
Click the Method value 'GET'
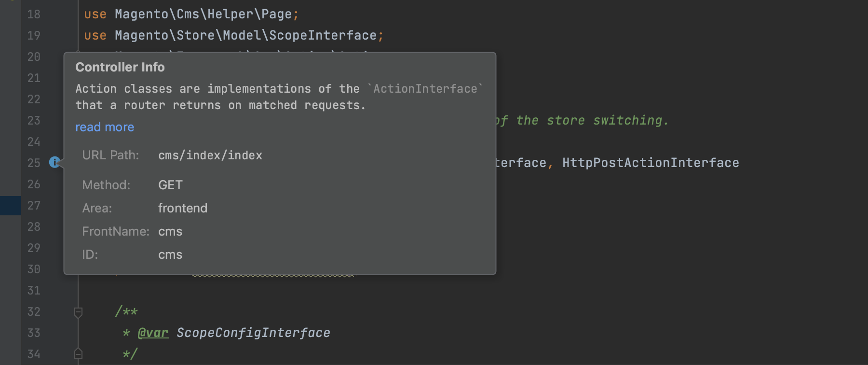point(170,185)
